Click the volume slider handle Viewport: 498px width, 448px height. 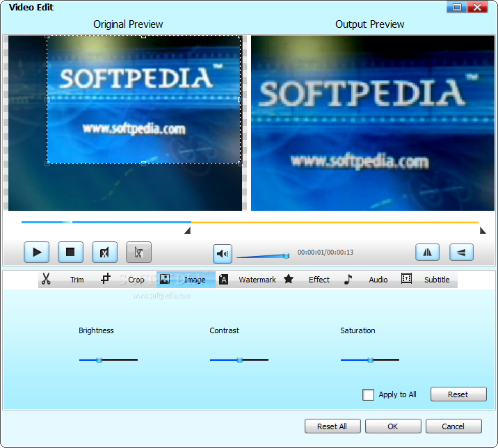pos(286,255)
